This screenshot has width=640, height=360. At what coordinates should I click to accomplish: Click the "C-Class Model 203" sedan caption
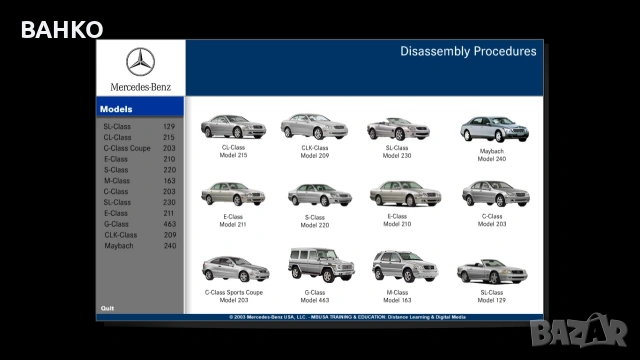492,220
